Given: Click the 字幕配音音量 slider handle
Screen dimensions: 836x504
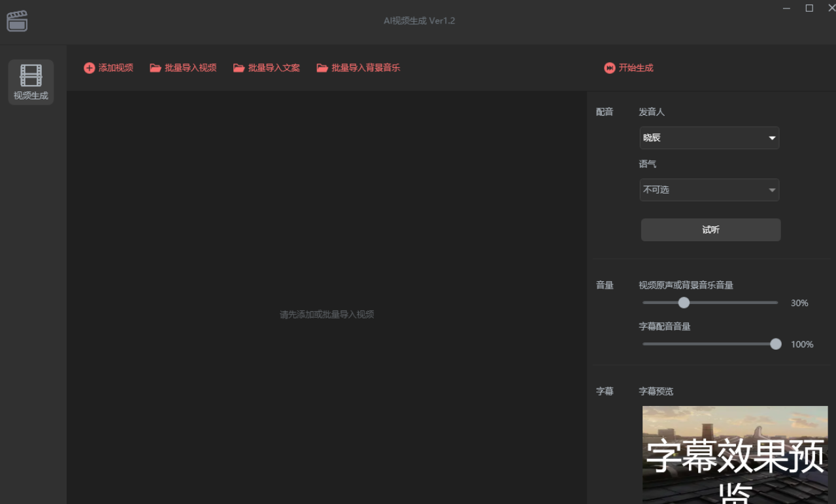Looking at the screenshot, I should tap(775, 344).
